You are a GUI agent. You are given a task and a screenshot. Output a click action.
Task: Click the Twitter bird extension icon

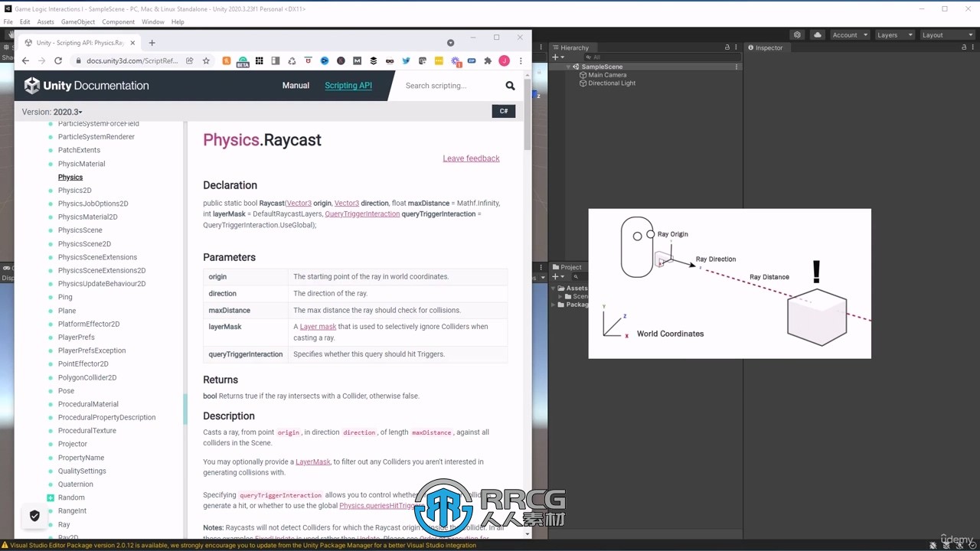[x=406, y=60]
